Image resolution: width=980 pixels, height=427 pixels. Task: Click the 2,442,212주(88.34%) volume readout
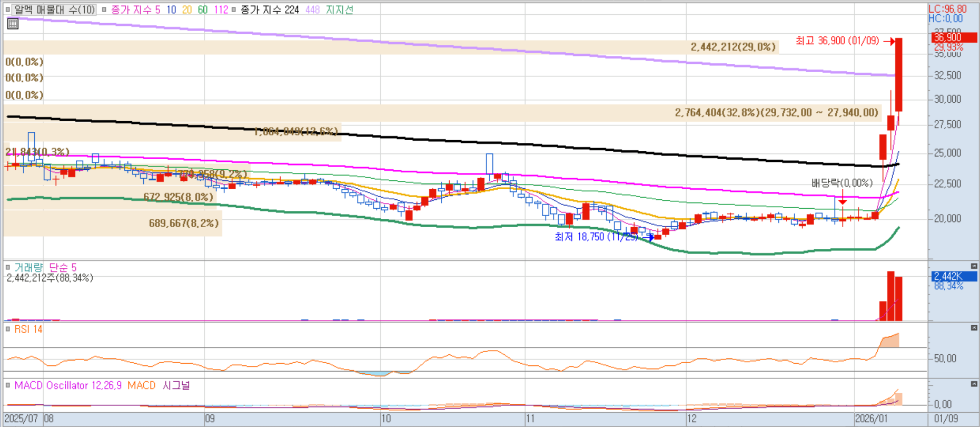50,277
